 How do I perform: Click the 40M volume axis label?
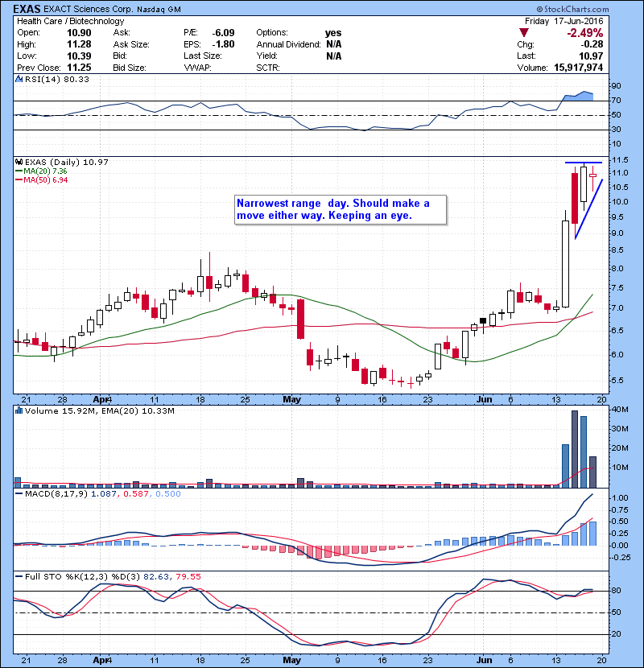click(620, 410)
